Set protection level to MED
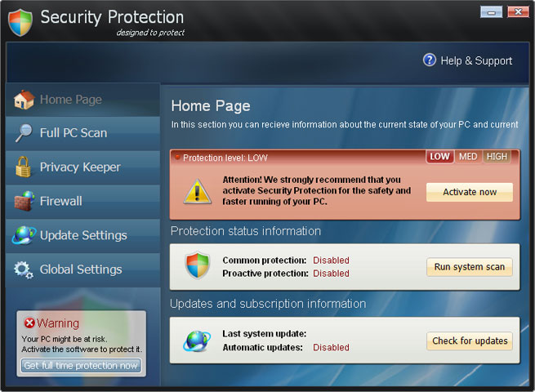This screenshot has height=392, width=535. [x=468, y=157]
